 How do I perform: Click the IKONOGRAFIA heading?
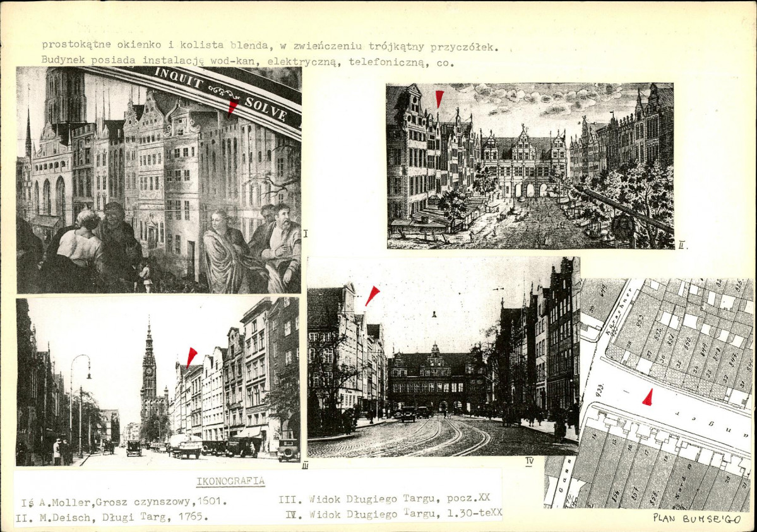230,482
